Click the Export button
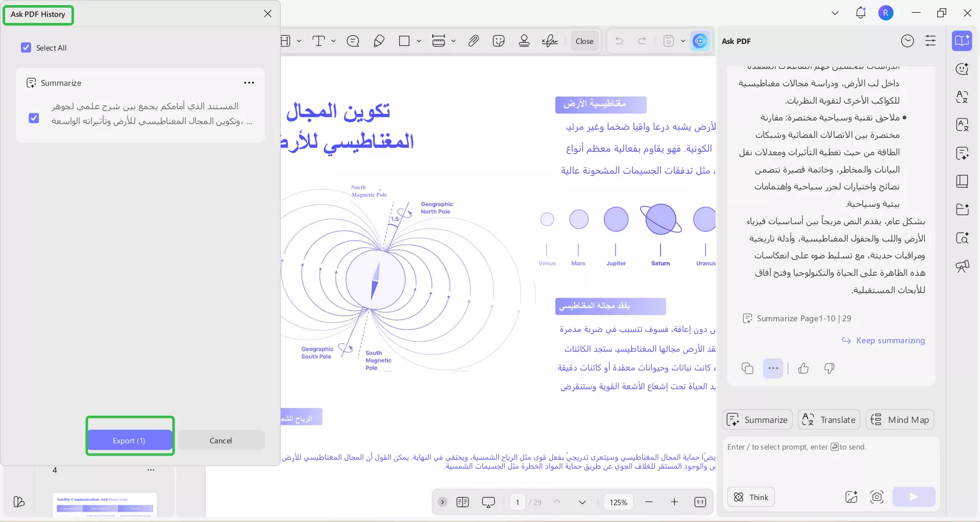This screenshot has height=522, width=980. [x=130, y=440]
